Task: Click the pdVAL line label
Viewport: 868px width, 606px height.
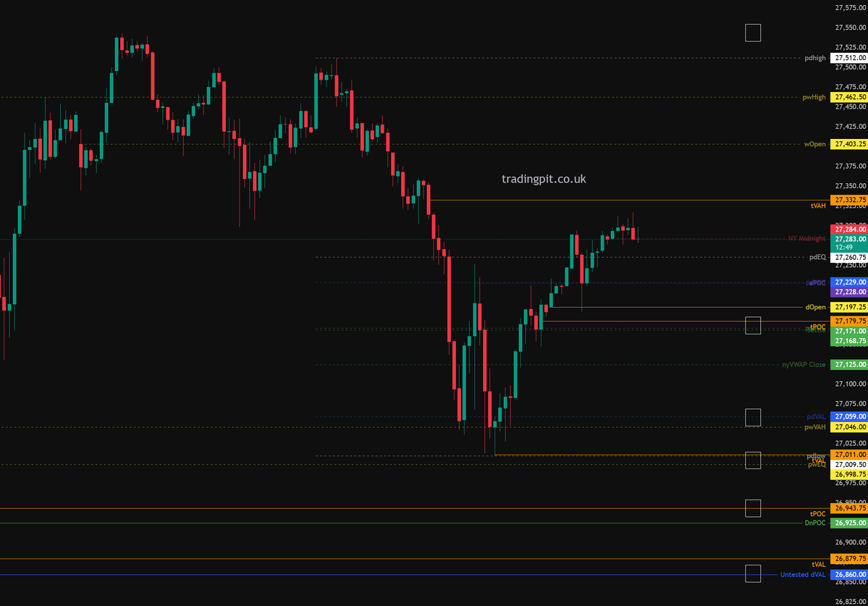Action: 816,417
